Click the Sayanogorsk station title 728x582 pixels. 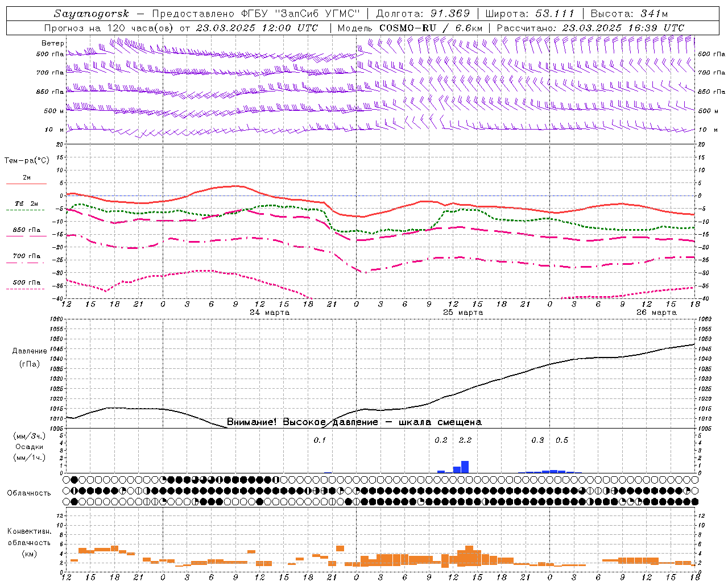[92, 14]
